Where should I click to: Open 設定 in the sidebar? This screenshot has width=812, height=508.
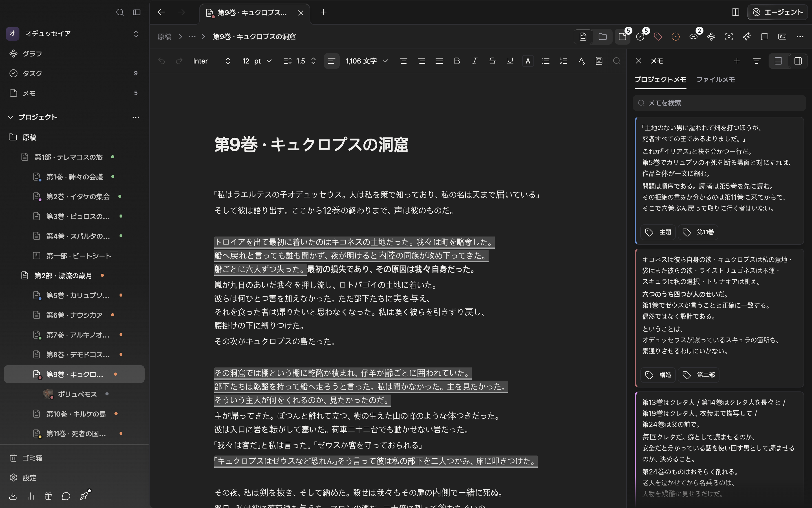[x=74, y=478]
